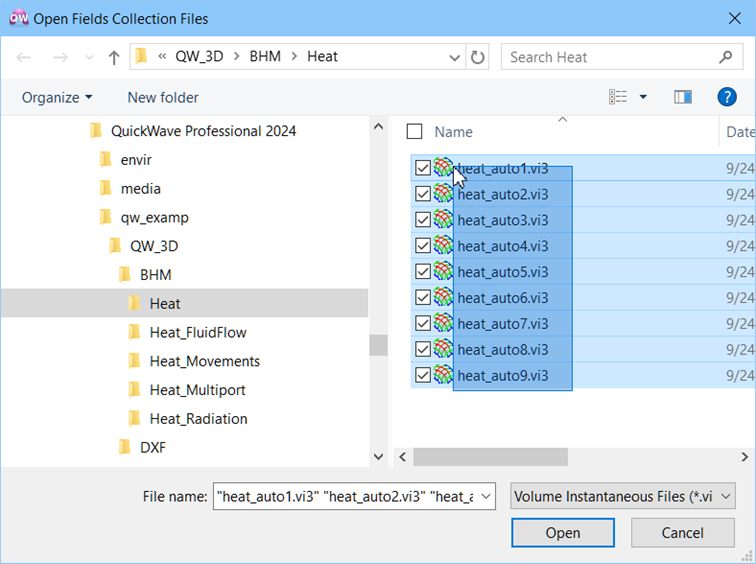Screen dimensions: 756x564
Task: Select Heat in the address breadcrumb
Action: point(322,56)
